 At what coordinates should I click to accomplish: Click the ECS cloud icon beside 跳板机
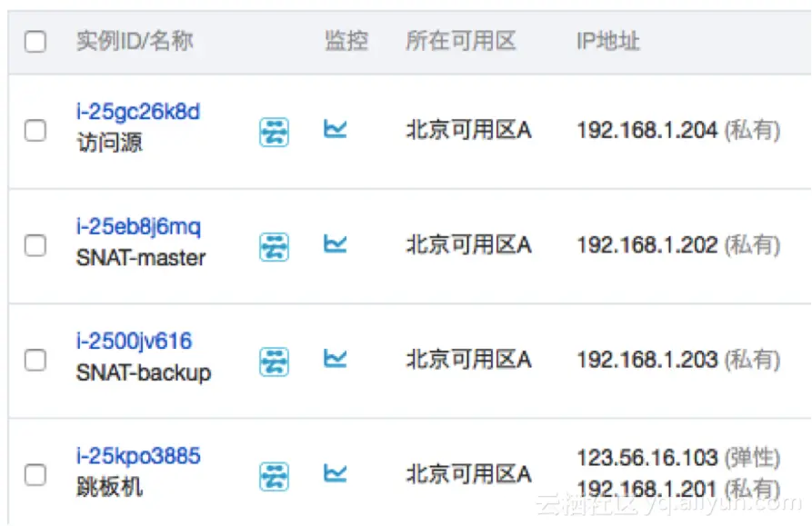[x=274, y=474]
